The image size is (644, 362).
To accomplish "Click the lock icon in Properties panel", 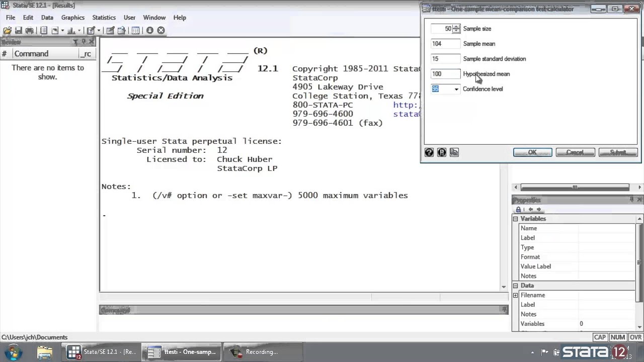I will click(x=518, y=210).
